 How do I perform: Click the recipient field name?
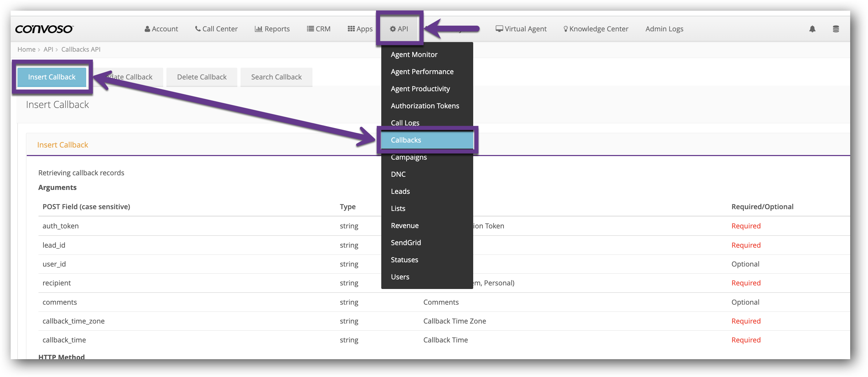[x=57, y=283]
